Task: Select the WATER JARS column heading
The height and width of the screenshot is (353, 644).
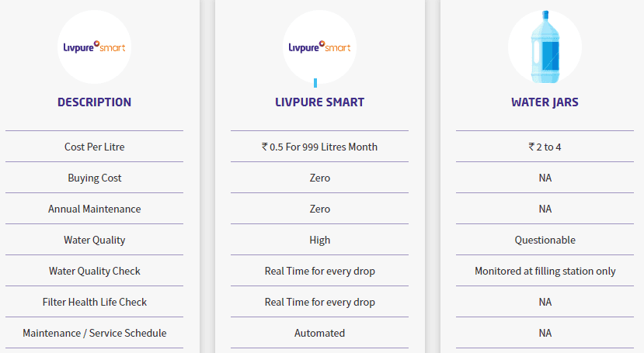Action: tap(545, 102)
